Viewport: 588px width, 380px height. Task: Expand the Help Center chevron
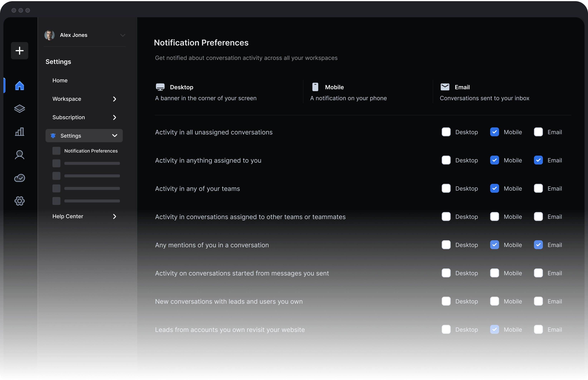(114, 216)
